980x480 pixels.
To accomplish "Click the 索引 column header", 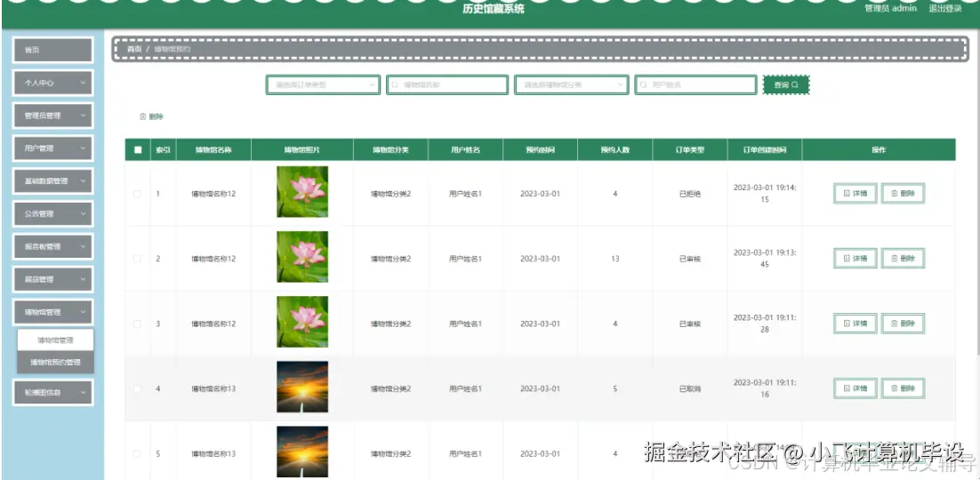I will [x=163, y=150].
